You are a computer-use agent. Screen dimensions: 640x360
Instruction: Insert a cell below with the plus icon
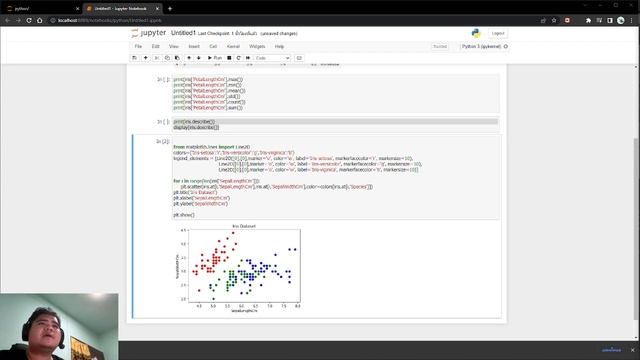pyautogui.click(x=145, y=58)
